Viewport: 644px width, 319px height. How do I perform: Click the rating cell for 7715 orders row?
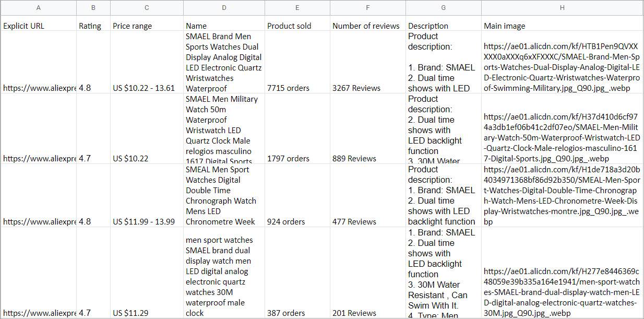(93, 62)
